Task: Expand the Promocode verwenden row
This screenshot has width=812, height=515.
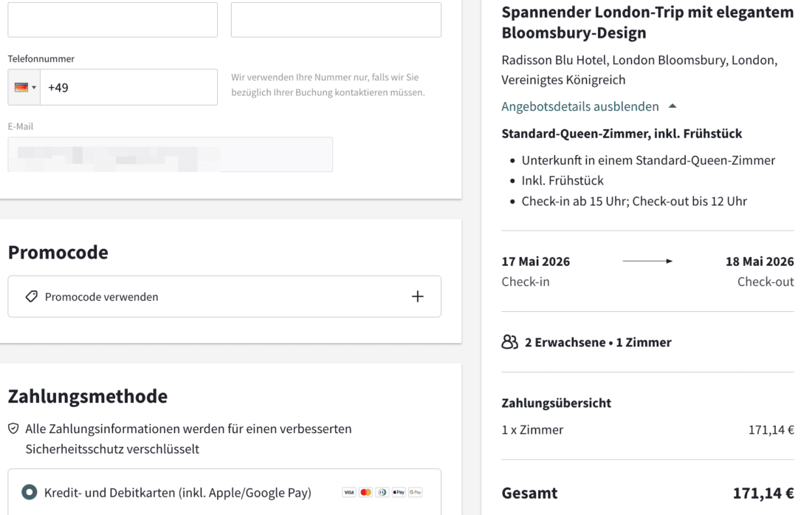Action: 224,296
